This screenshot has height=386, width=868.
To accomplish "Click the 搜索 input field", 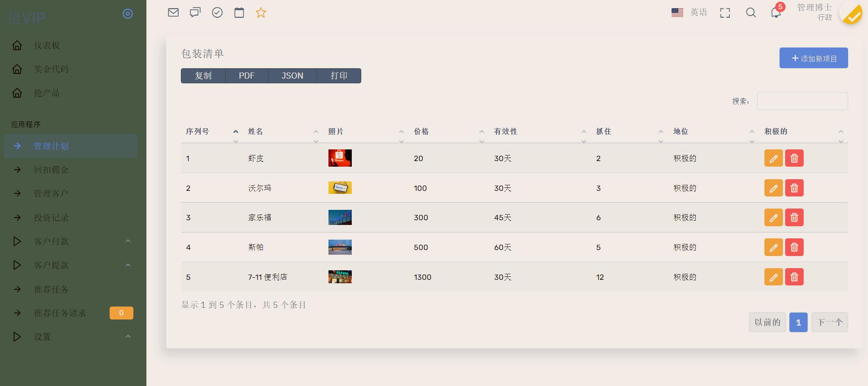I will coord(802,101).
